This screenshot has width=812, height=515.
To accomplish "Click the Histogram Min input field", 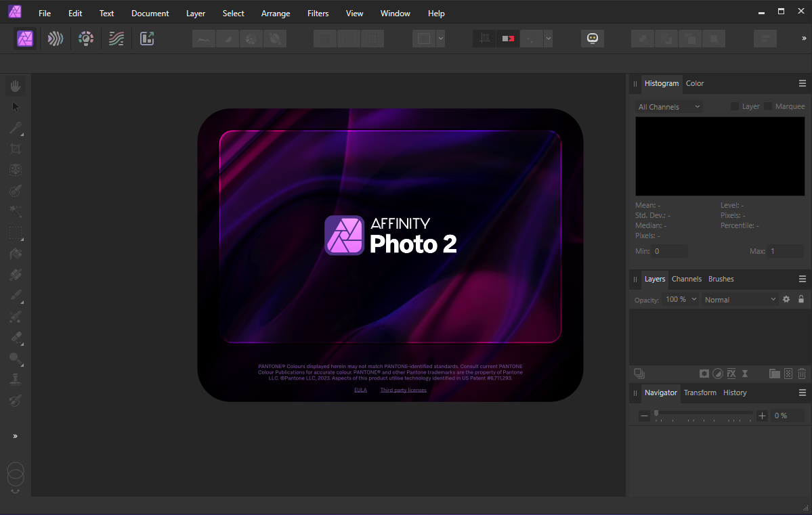I will coord(670,251).
